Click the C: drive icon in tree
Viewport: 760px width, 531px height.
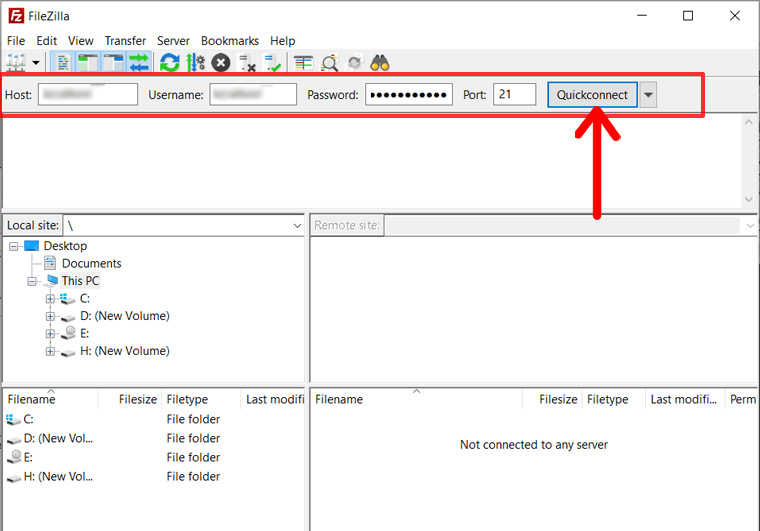click(67, 298)
